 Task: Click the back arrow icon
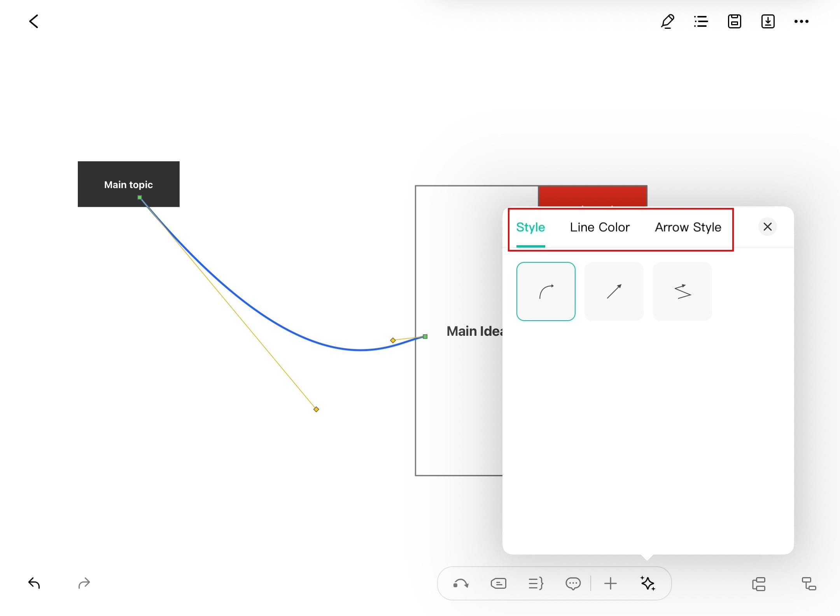[34, 21]
